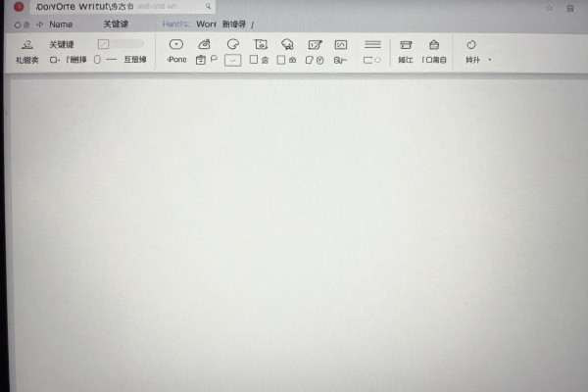Toggle the checkbox beside the small camera icon
588x392 pixels.
[281, 60]
